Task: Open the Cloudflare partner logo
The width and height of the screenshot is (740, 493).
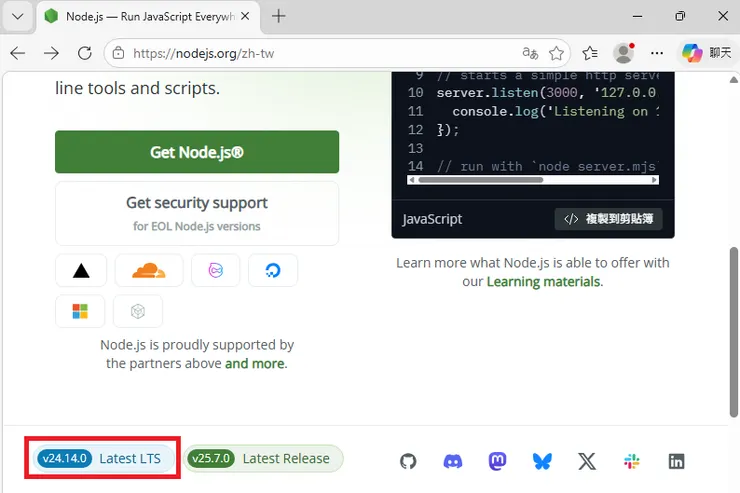Action: [149, 270]
